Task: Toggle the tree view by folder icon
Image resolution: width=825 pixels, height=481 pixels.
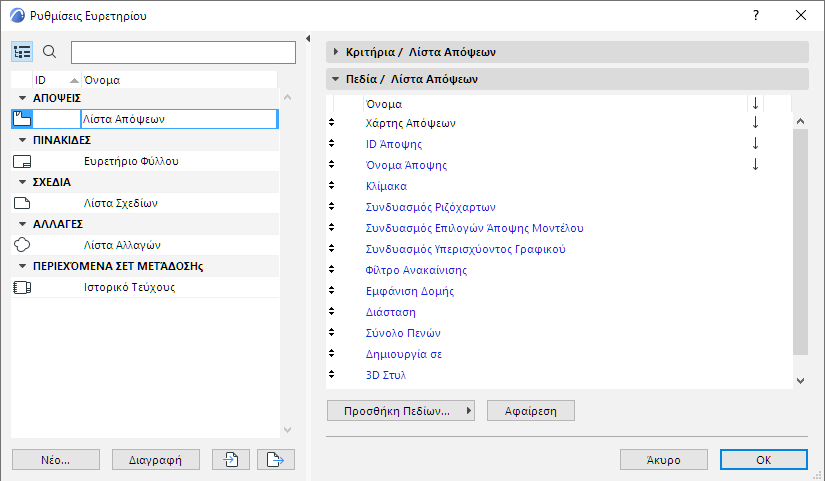Action: [22, 52]
